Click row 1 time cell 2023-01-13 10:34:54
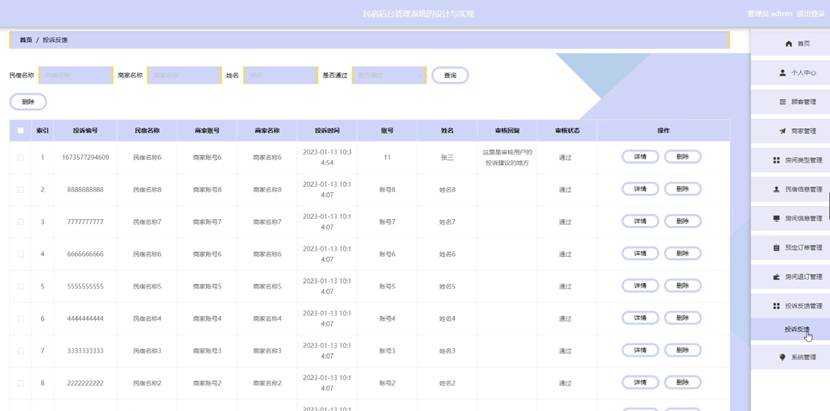This screenshot has height=411, width=830. 327,157
